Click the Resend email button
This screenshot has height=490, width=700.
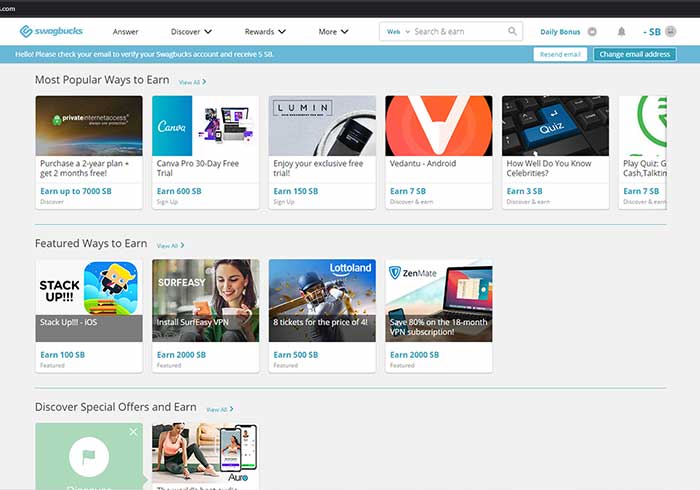560,54
